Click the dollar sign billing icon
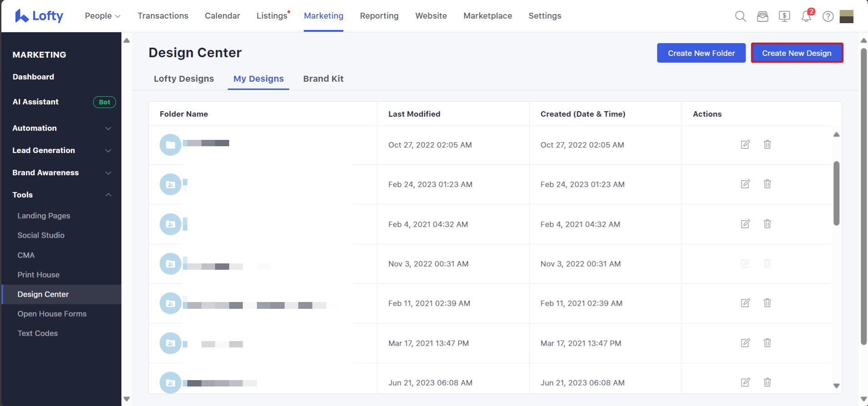The image size is (868, 406). (x=784, y=16)
